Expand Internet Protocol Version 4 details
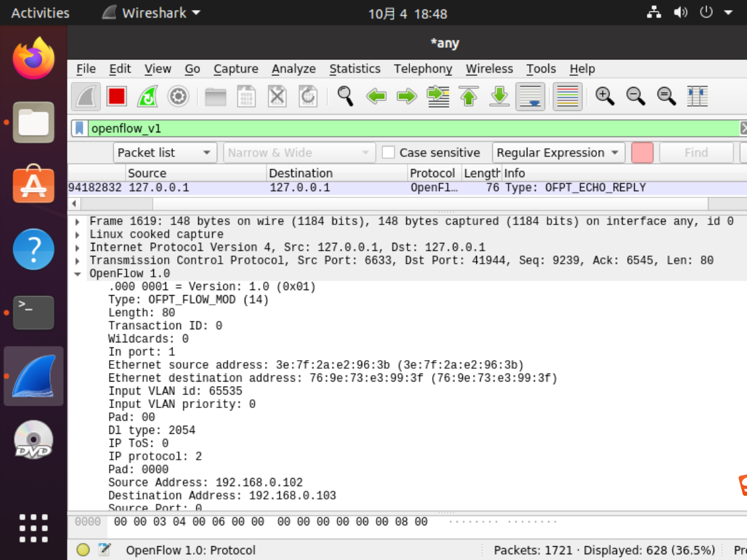The height and width of the screenshot is (560, 747). click(78, 248)
